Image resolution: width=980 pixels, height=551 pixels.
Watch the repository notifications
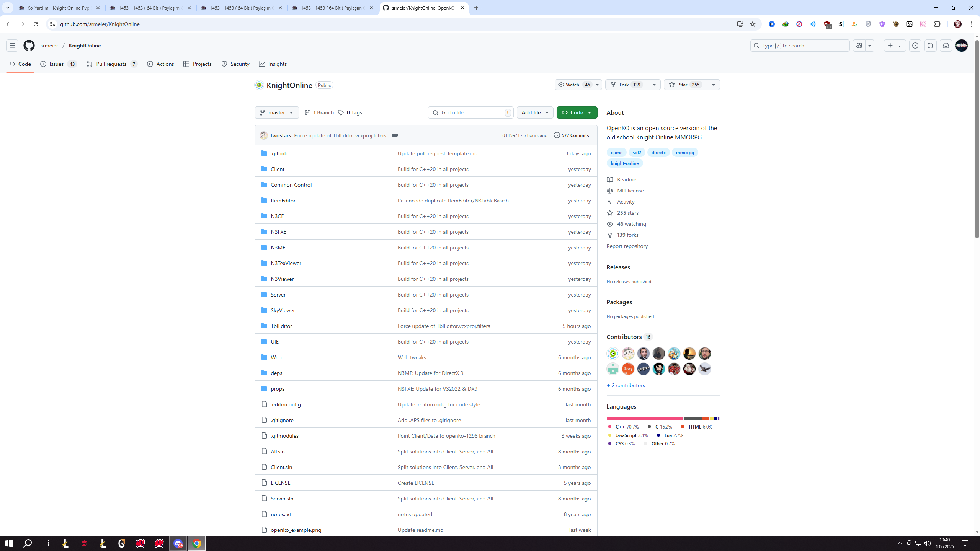pos(578,85)
